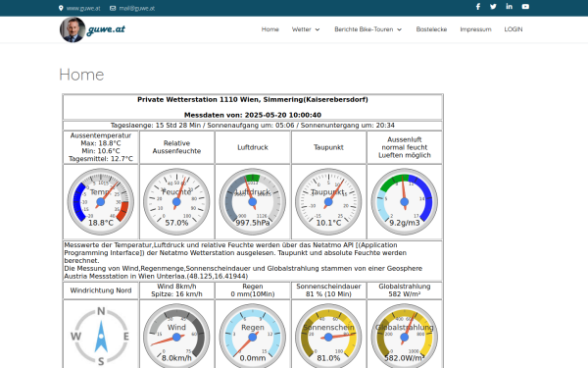Screen dimensions: 588x368
Task: Open the YouTube social icon
Action: 525,7
